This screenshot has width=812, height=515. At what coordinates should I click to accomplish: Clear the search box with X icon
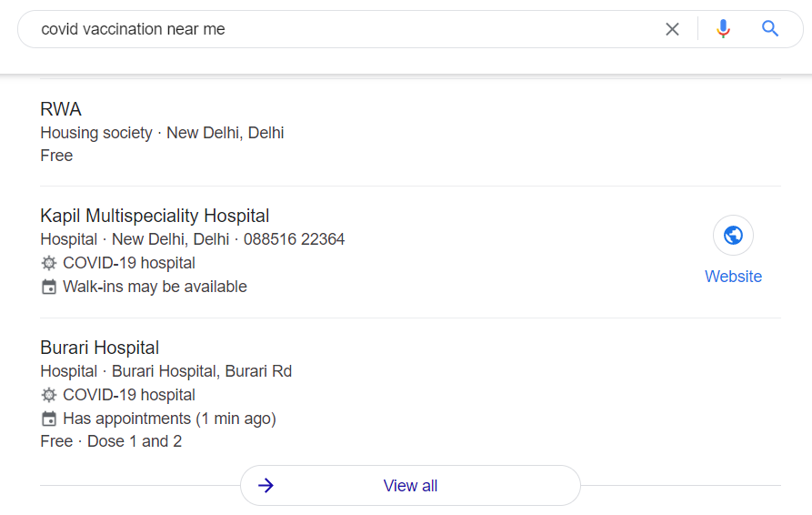pos(672,29)
